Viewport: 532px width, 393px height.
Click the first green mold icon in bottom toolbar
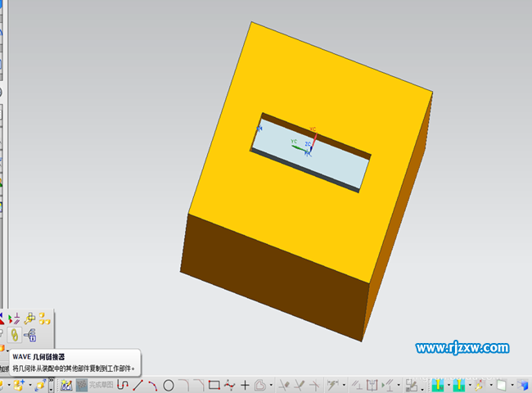[439, 385]
